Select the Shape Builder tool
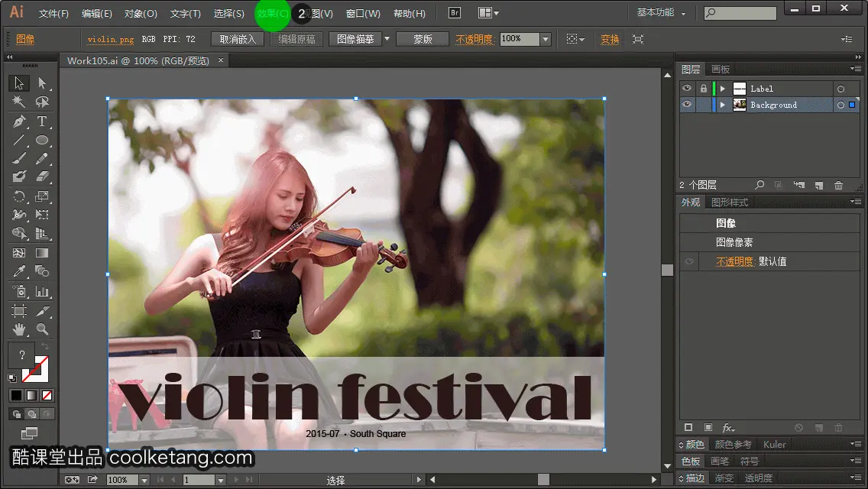 19,234
